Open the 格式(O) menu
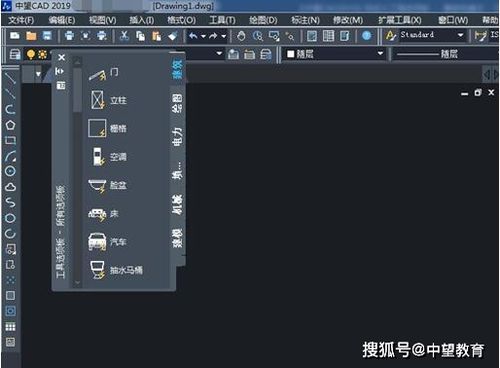This screenshot has height=368, width=500. click(182, 20)
